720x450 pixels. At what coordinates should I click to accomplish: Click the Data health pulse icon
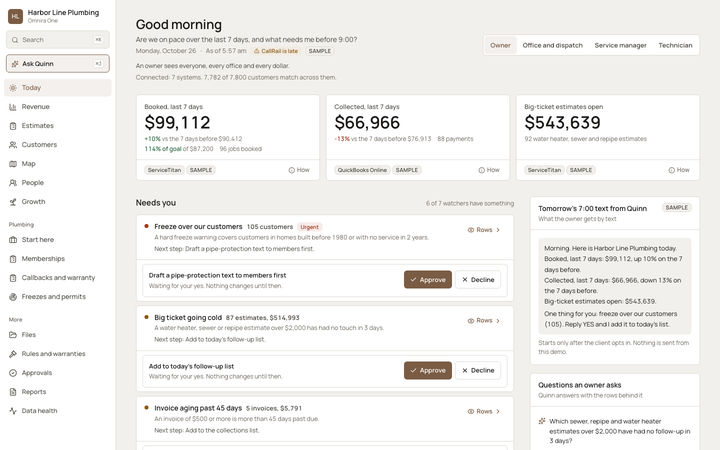[13, 411]
